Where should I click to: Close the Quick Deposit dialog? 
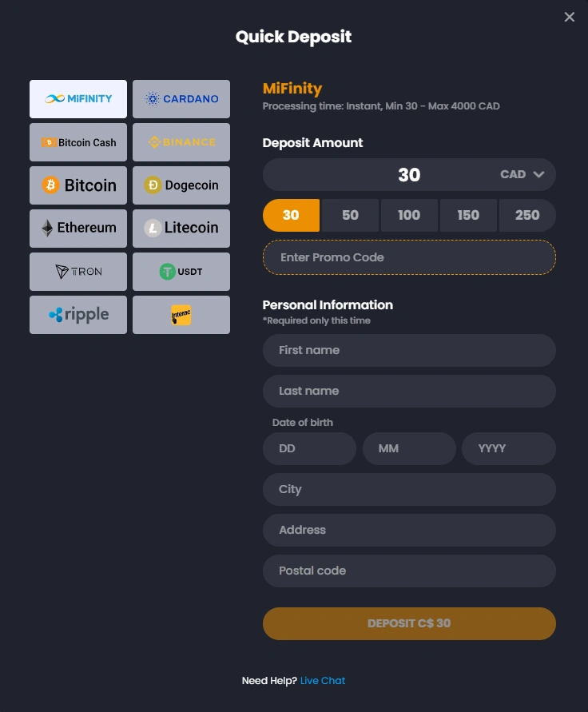(x=570, y=18)
